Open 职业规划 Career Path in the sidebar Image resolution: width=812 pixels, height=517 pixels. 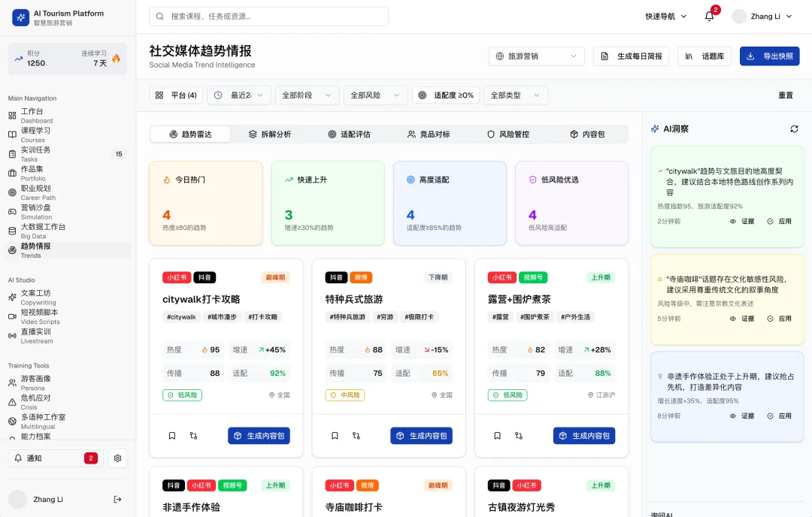point(66,192)
